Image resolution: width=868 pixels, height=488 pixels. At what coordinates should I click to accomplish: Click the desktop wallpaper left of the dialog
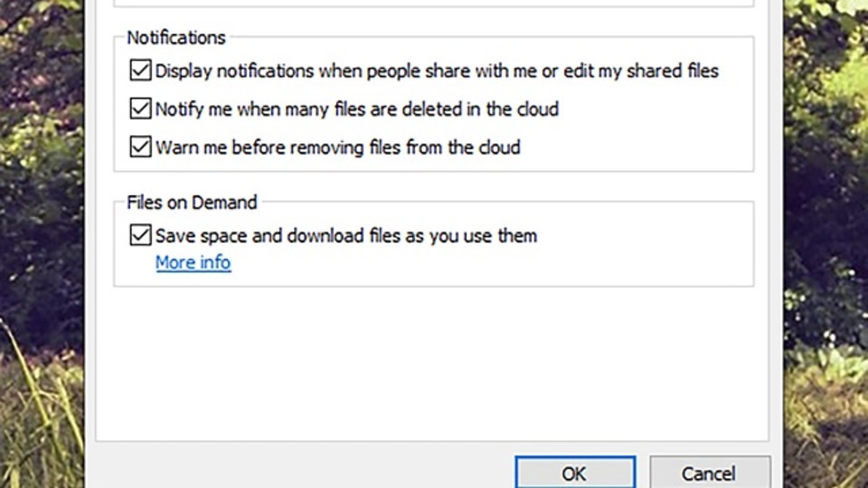42,243
